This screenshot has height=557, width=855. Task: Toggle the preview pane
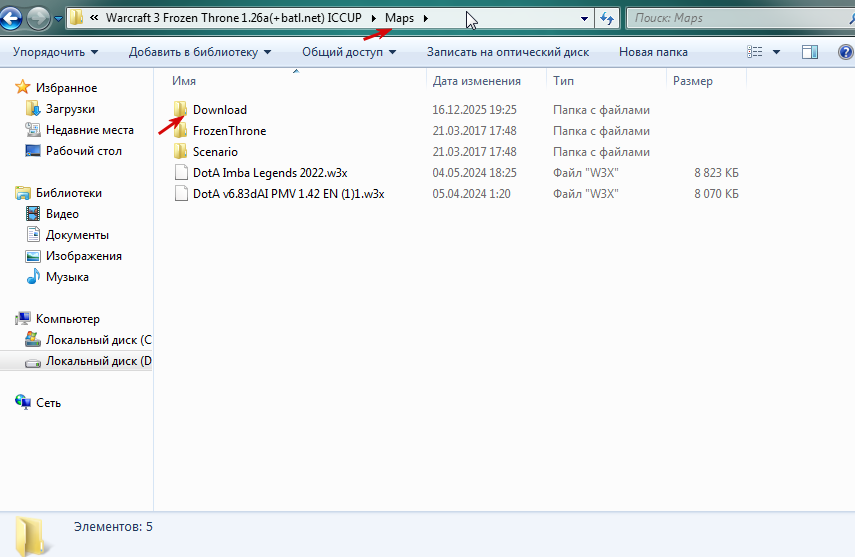click(x=810, y=52)
